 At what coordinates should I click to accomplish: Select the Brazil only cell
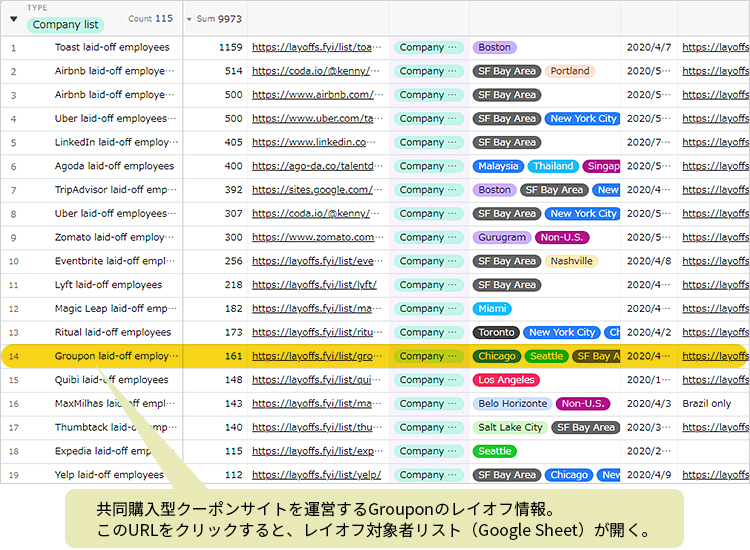(706, 404)
